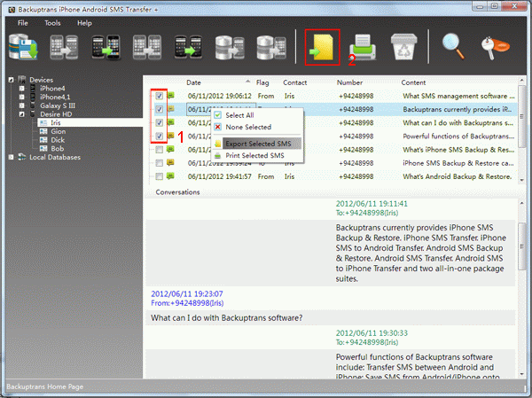Uncheck the 19:06:12 message checkbox
This screenshot has height=398, width=532.
click(159, 96)
